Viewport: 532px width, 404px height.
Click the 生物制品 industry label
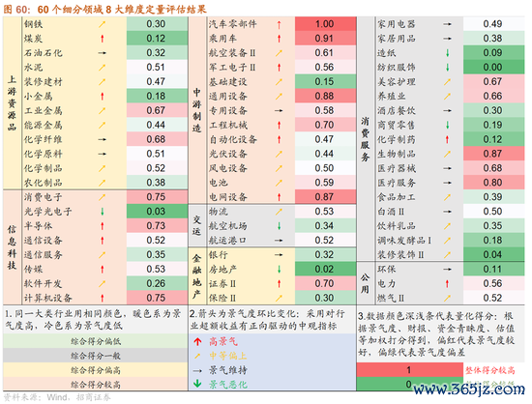pyautogui.click(x=397, y=155)
